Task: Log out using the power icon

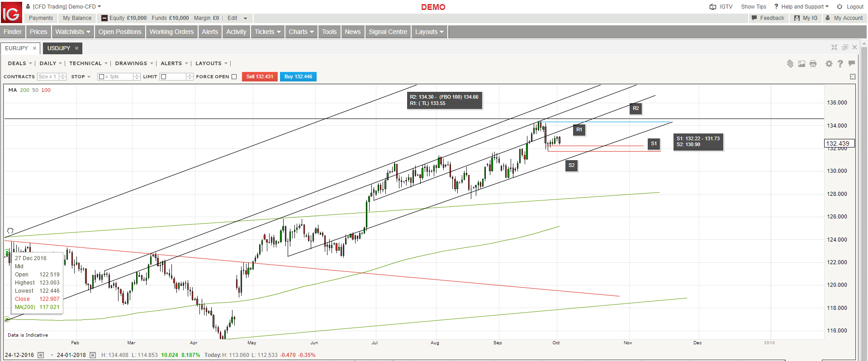Action: (840, 7)
